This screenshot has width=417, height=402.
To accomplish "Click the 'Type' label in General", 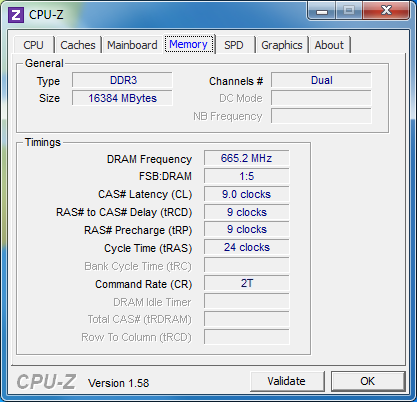I will coord(48,81).
